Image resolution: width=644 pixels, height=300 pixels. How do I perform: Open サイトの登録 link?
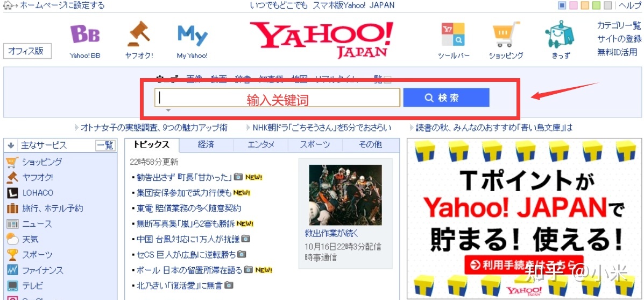pyautogui.click(x=619, y=39)
